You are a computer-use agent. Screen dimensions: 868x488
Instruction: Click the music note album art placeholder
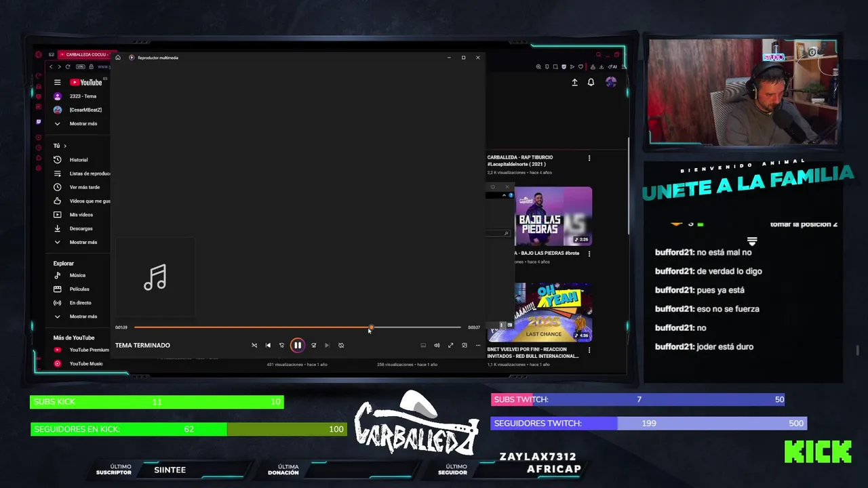[x=155, y=277]
